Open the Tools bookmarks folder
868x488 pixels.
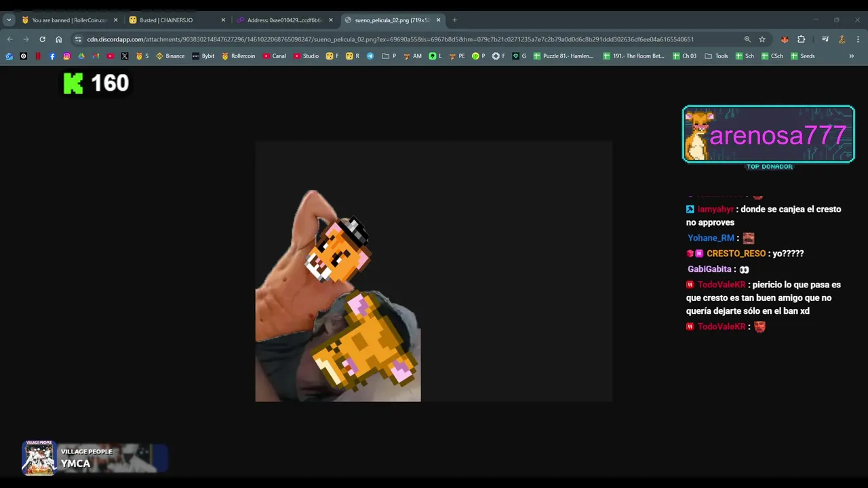coord(716,56)
